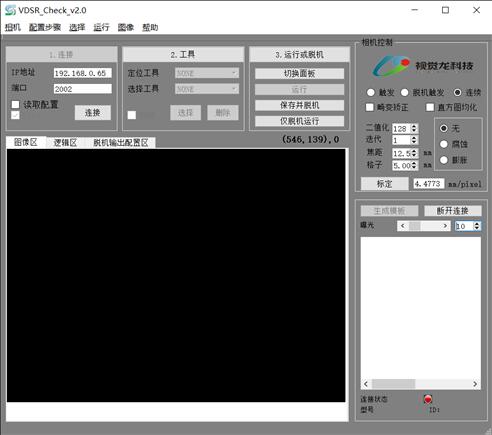Click the exposure slider left arrow
The width and height of the screenshot is (492, 435).
point(403,226)
